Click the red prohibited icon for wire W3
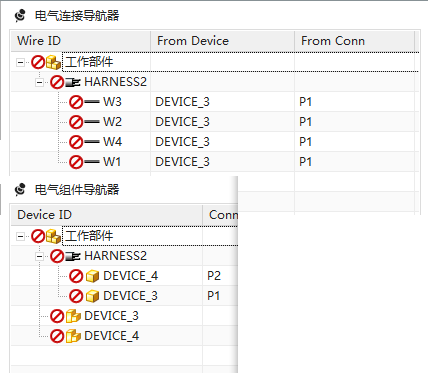Screen dimensions: 428x373 76,102
